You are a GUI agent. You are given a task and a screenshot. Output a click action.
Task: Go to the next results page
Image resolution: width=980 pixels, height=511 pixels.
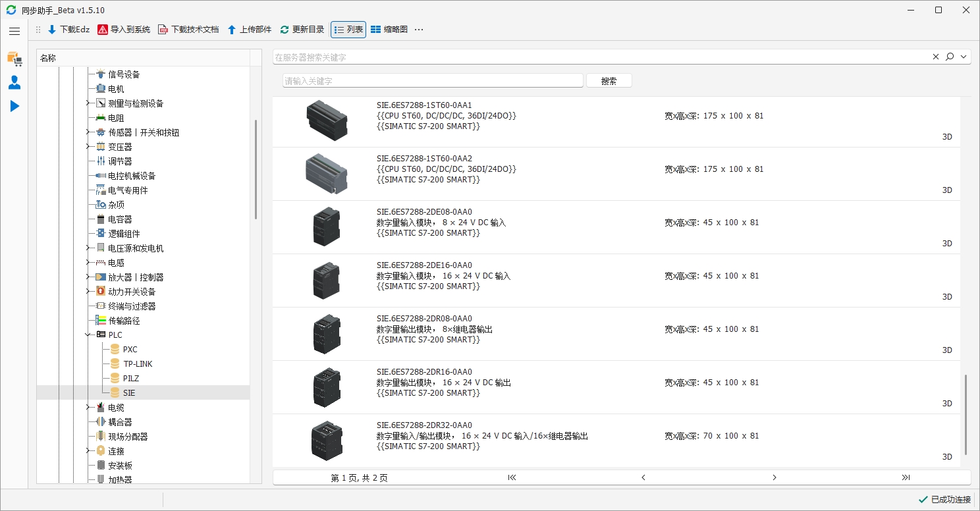(x=775, y=477)
